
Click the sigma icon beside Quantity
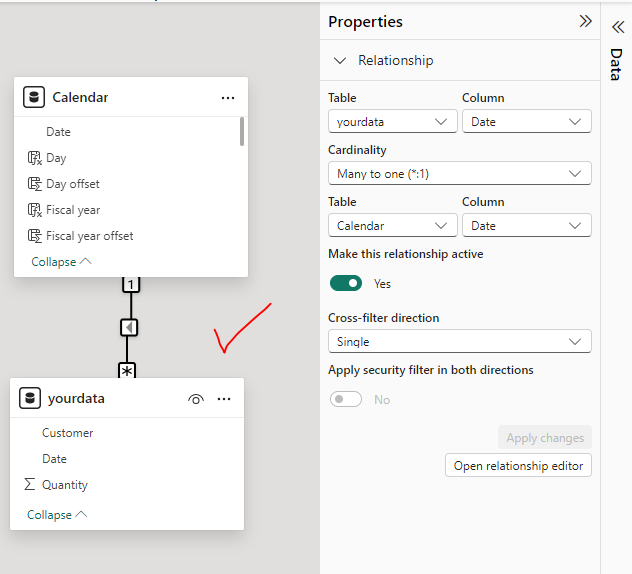(x=29, y=484)
